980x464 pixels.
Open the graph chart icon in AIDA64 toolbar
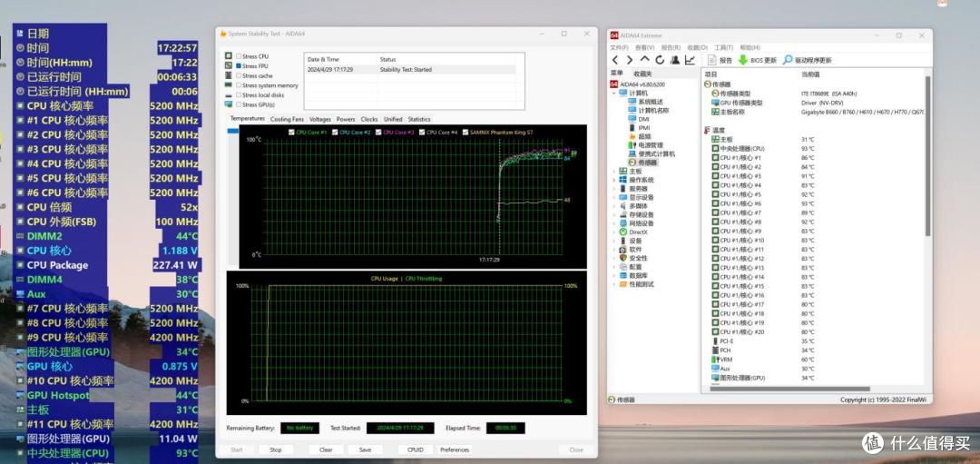(x=690, y=60)
